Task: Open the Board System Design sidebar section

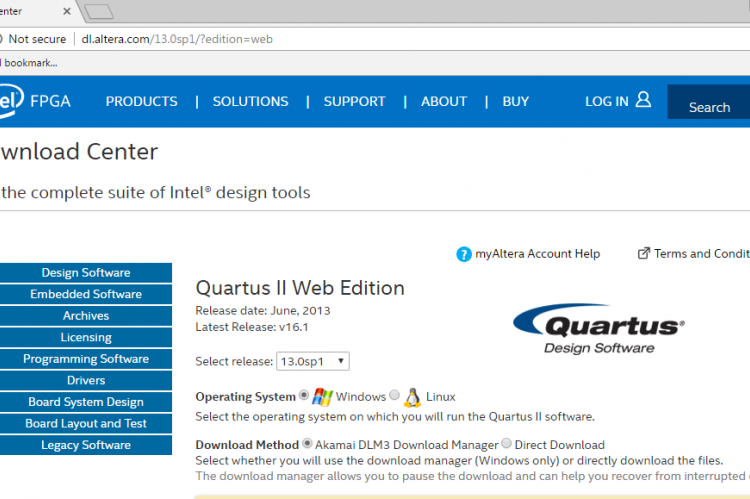Action: pos(86,402)
